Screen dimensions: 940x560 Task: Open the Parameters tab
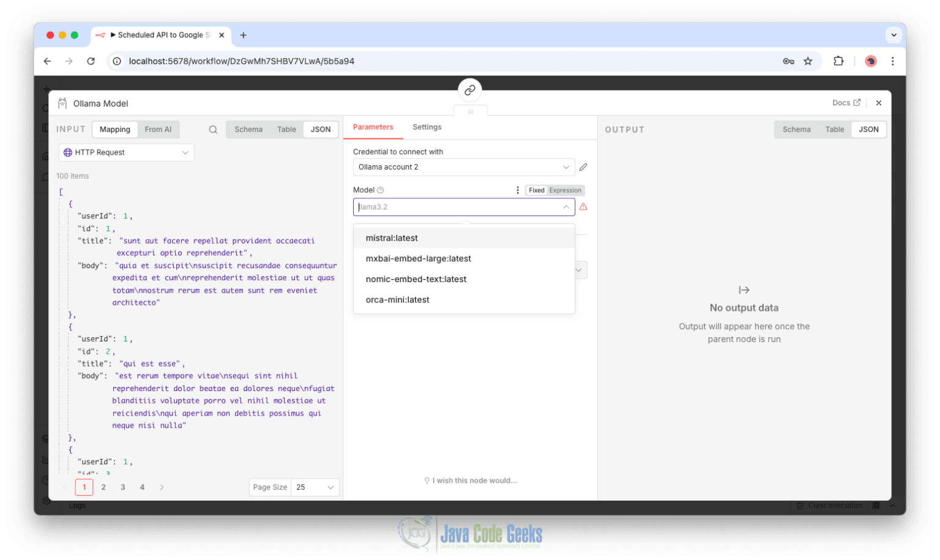[373, 127]
